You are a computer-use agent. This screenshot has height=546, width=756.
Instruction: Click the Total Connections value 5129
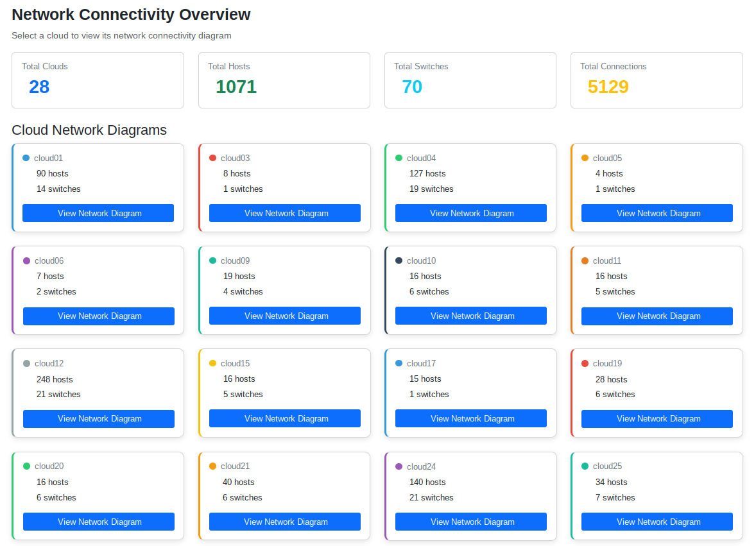click(608, 87)
